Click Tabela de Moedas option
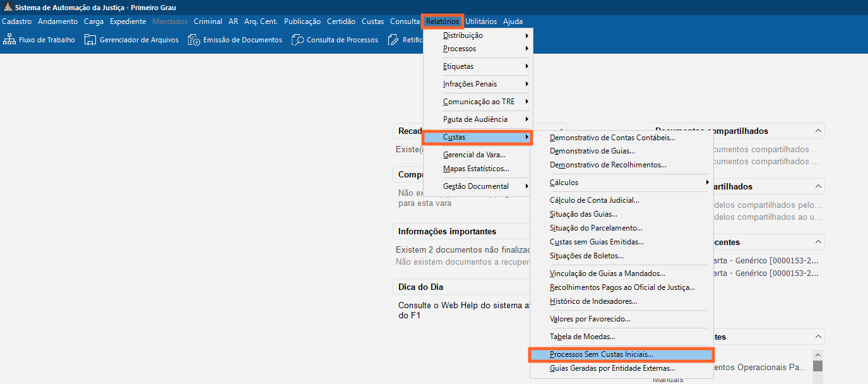Screen dimensions: 868x384 click(582, 337)
